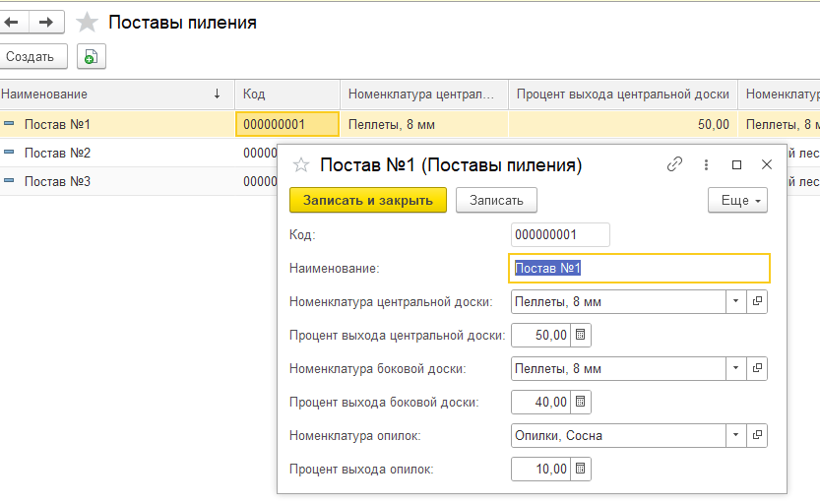The image size is (820, 504).
Task: Expand Номенклатура центральной доски dropdown
Action: [736, 301]
